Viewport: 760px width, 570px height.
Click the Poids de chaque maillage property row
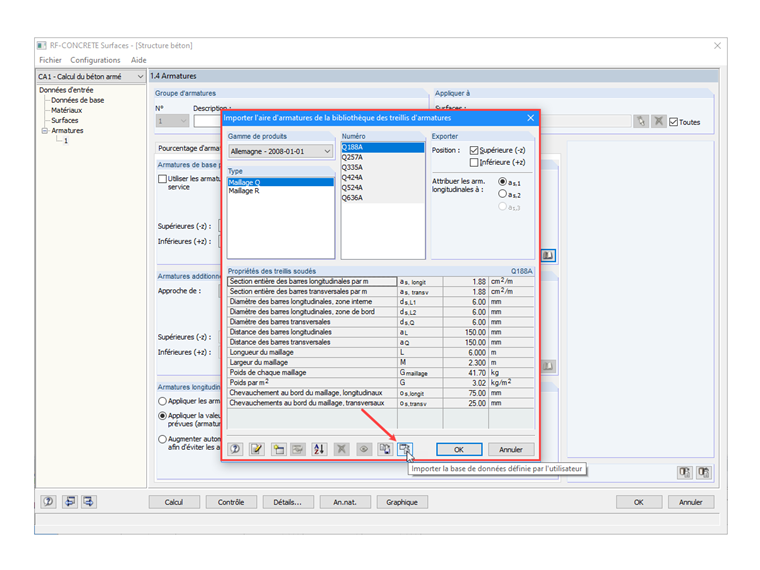pyautogui.click(x=380, y=373)
